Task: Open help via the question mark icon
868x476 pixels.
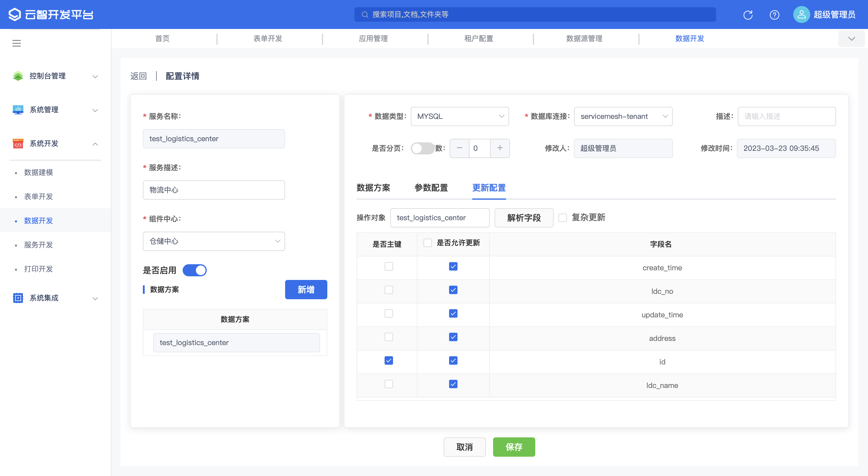Action: (x=774, y=15)
